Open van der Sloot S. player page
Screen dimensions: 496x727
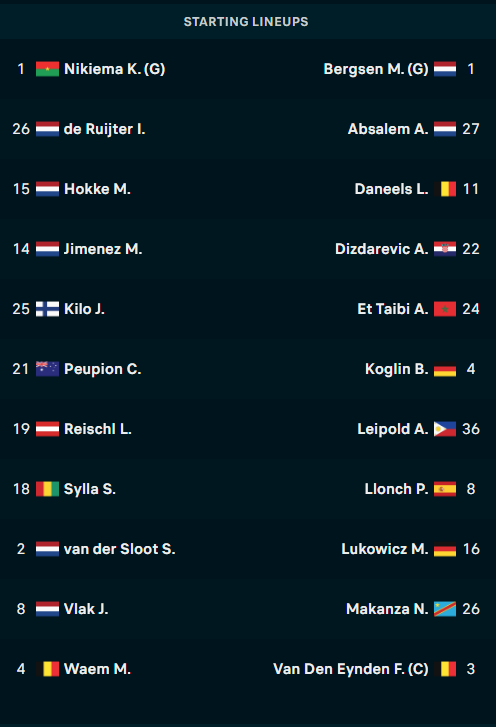[x=120, y=549]
